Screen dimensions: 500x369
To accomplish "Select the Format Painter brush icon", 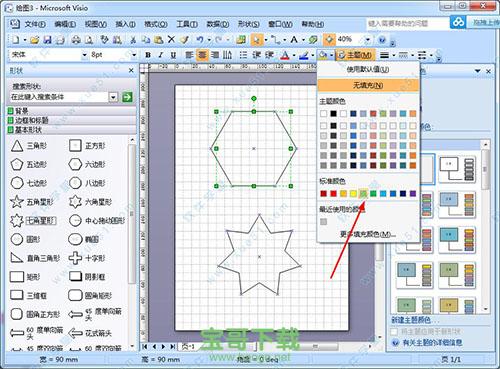I will [184, 40].
